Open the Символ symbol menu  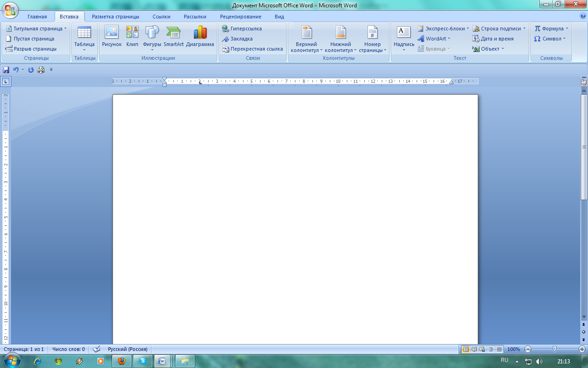click(x=550, y=39)
